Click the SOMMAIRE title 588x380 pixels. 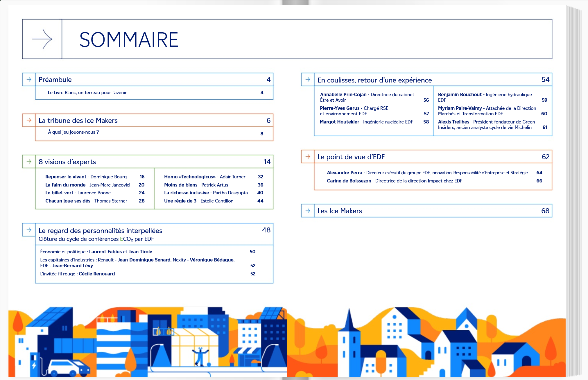click(x=129, y=40)
